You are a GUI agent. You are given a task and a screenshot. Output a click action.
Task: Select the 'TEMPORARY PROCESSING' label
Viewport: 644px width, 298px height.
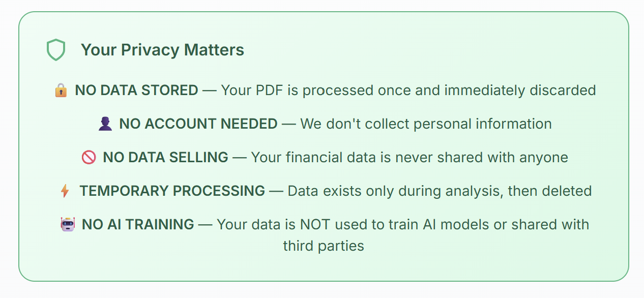[172, 191]
